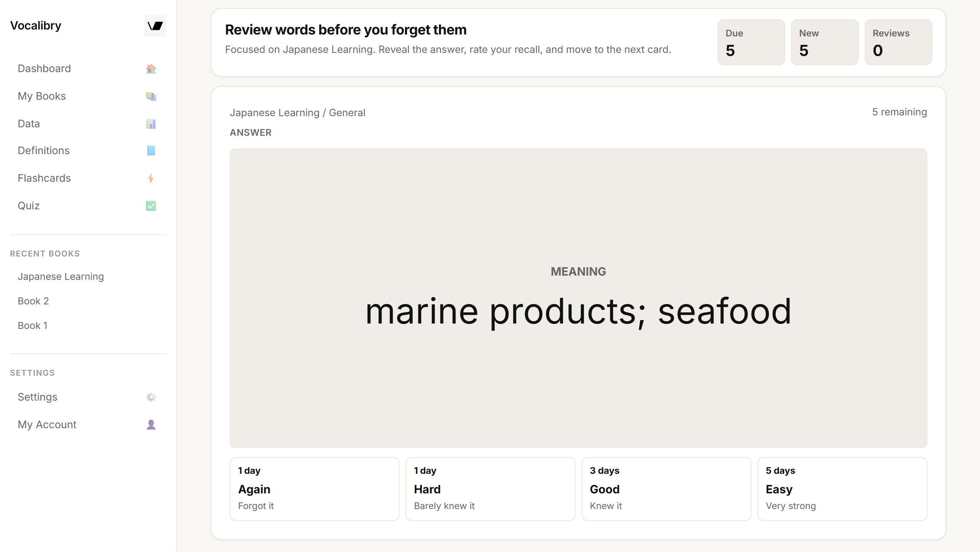Viewport: 980px width, 552px height.
Task: Open the Settings menu item
Action: coord(88,397)
